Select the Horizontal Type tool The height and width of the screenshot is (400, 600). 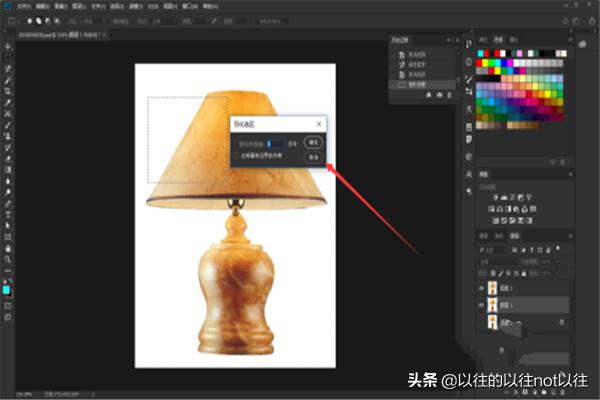point(8,214)
